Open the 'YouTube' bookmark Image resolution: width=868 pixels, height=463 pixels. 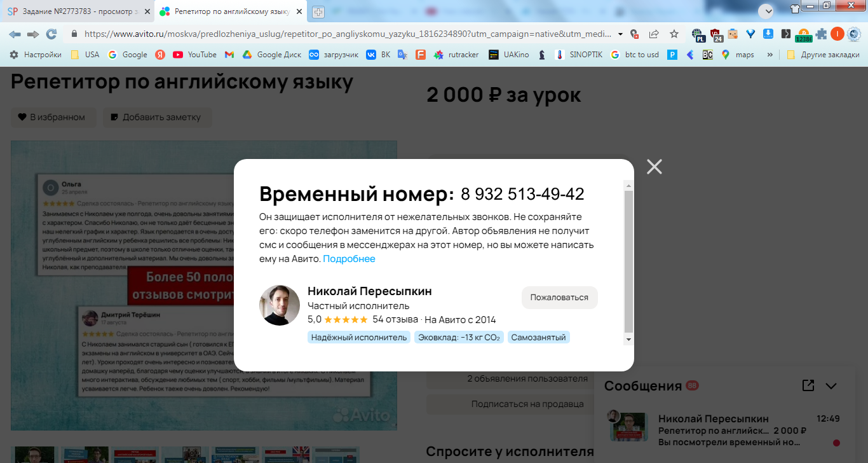194,55
